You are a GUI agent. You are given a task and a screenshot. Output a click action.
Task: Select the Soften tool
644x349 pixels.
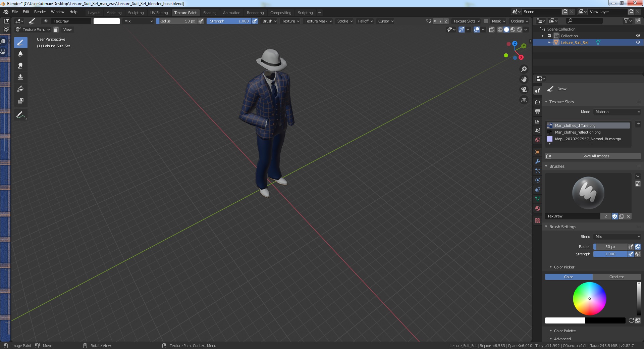click(x=20, y=54)
